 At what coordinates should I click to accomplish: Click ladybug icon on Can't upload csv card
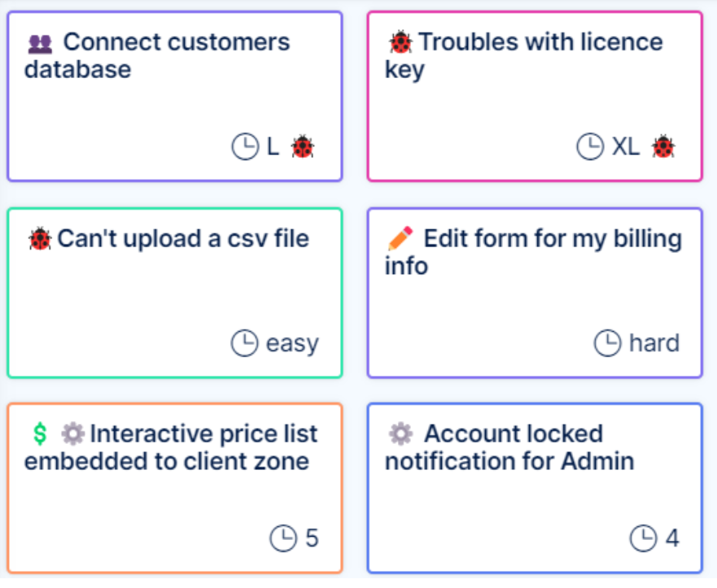[x=39, y=239]
